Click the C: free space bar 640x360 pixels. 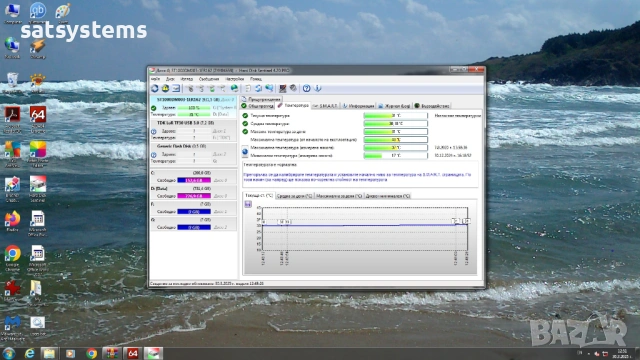click(194, 180)
